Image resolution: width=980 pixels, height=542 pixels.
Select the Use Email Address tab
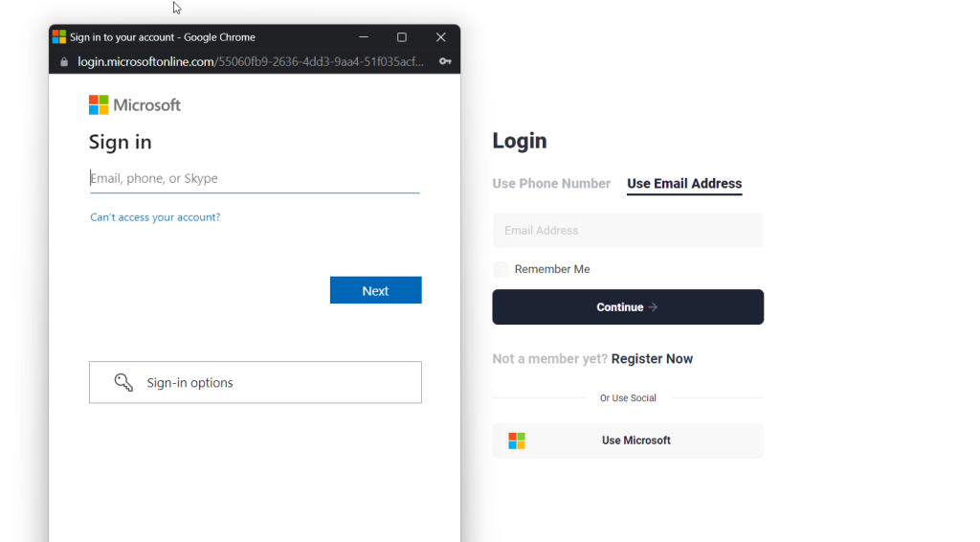[x=684, y=184]
